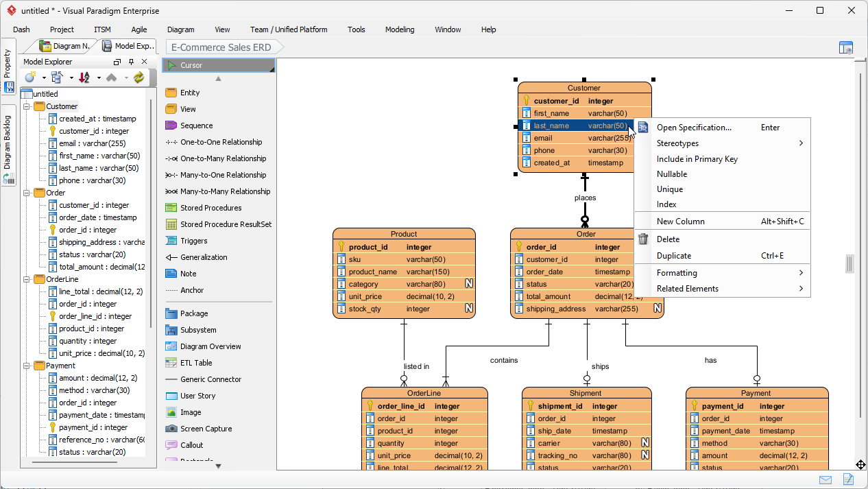
Task: Collapse the Order node in Model Explorer
Action: (x=27, y=193)
